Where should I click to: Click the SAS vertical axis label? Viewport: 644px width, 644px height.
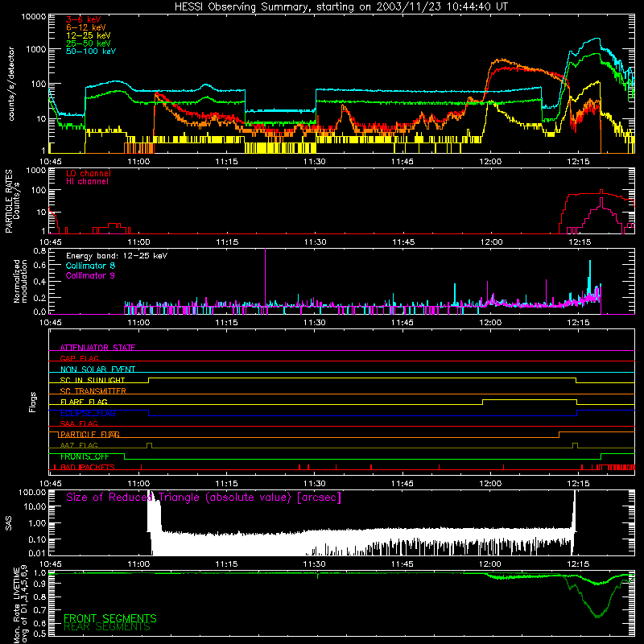[8, 522]
